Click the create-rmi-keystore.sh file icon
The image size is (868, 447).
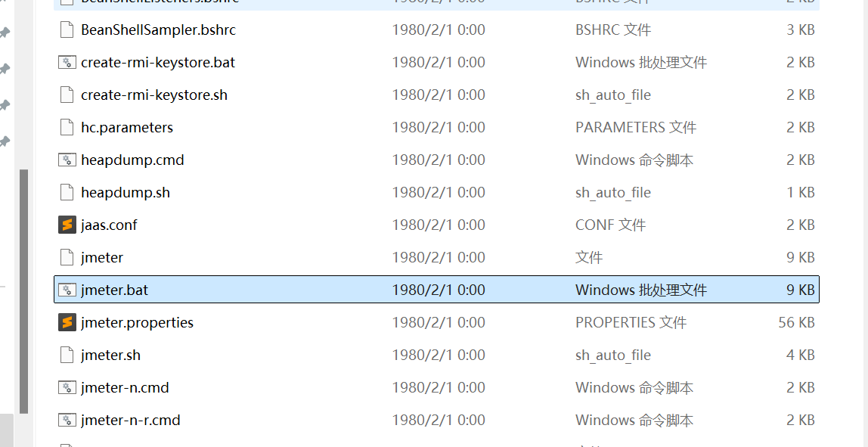tap(67, 95)
